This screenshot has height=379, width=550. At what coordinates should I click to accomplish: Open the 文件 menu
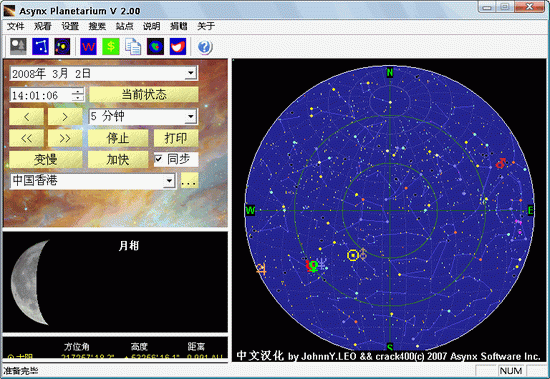coord(15,26)
